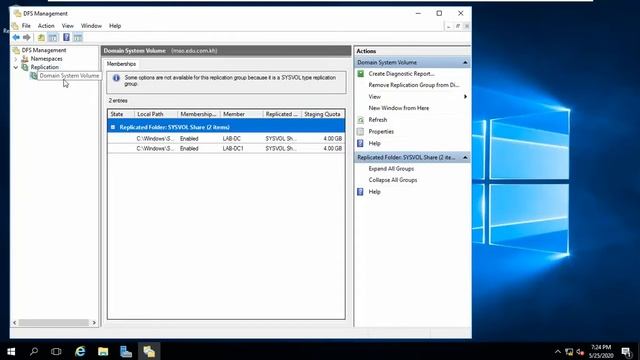This screenshot has height=360, width=640.
Task: Click Help icon under Domain System Volume actions
Action: click(x=360, y=143)
